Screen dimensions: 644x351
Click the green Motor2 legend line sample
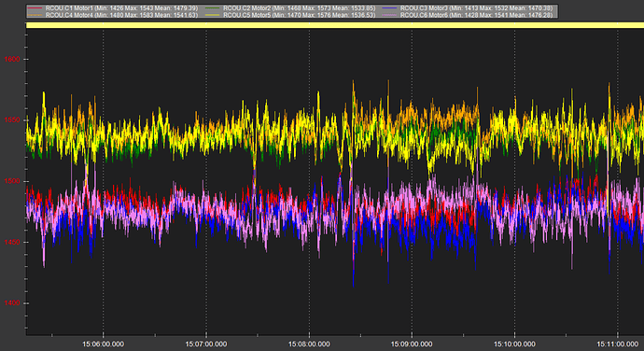[x=213, y=8]
